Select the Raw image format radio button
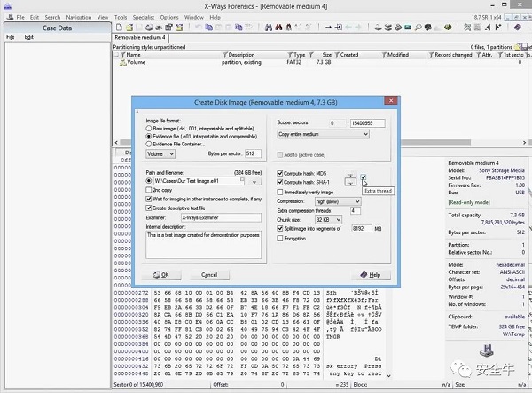This screenshot has height=393, width=532. tap(149, 129)
